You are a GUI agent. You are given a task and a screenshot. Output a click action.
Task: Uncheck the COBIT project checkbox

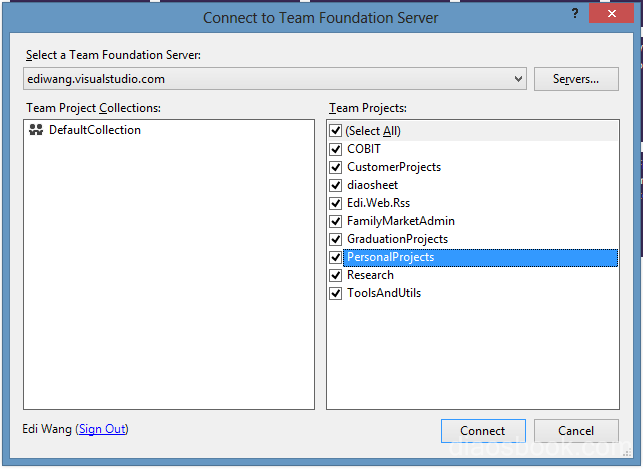335,149
